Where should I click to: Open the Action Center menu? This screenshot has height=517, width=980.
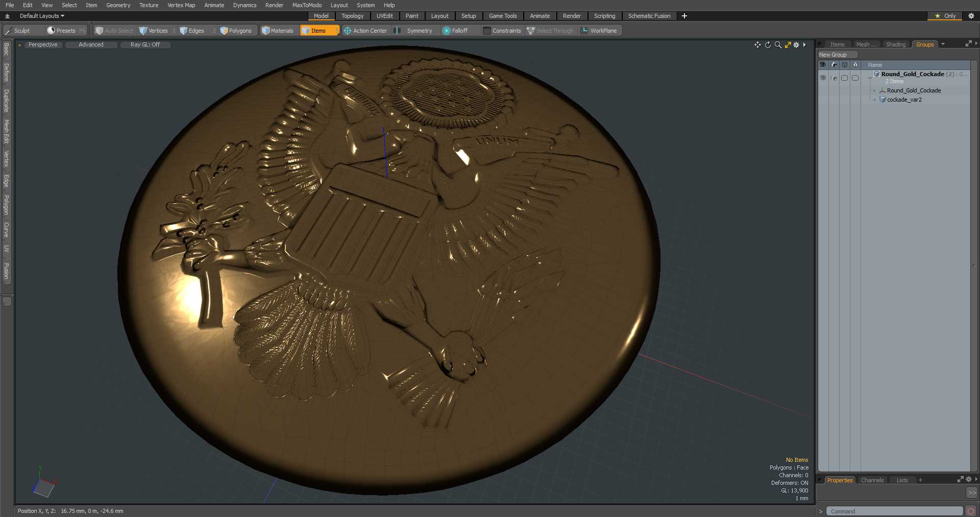pos(365,31)
